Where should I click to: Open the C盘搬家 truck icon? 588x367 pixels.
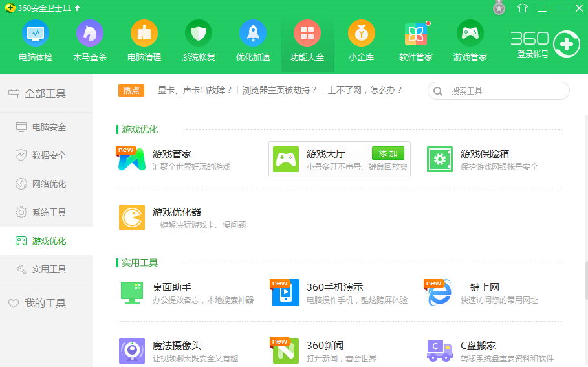click(440, 350)
